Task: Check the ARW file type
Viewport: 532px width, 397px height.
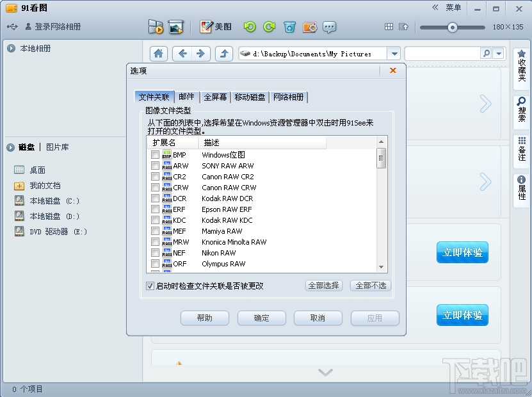Action: 155,166
